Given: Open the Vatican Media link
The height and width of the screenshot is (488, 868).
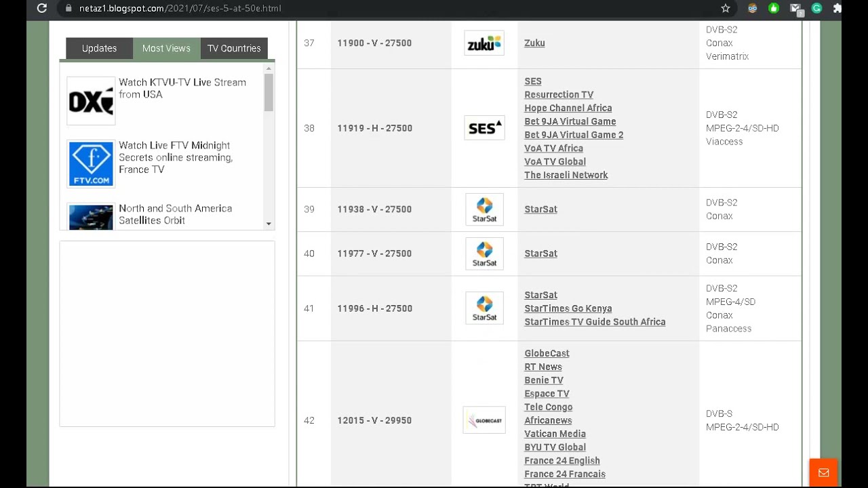Looking at the screenshot, I should (x=555, y=434).
